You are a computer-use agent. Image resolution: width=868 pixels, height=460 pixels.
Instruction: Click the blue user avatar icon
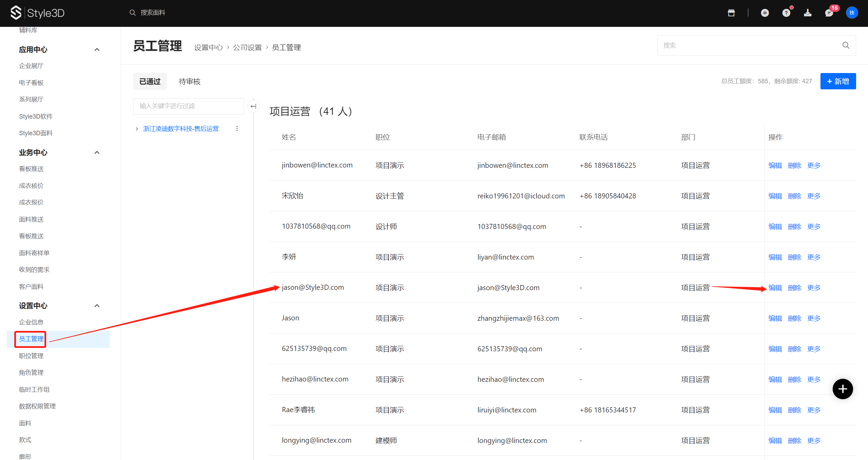pyautogui.click(x=852, y=13)
